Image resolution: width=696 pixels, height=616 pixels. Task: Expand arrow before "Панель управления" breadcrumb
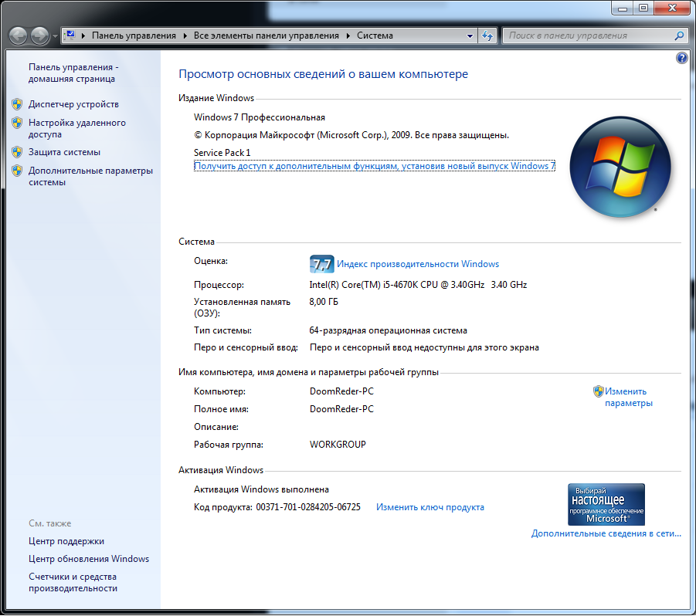click(83, 36)
